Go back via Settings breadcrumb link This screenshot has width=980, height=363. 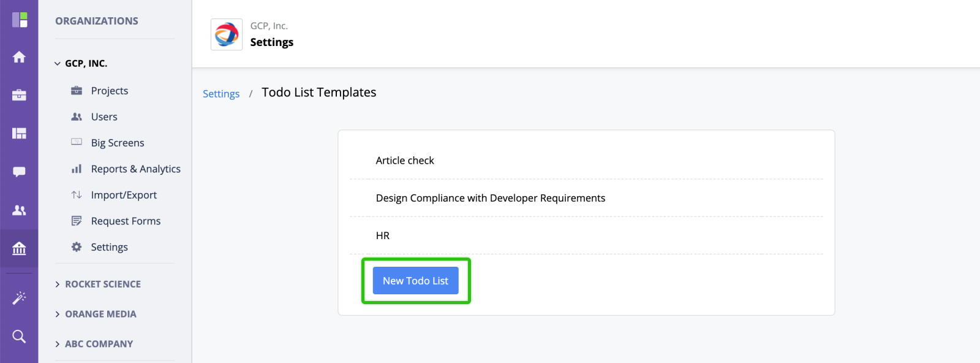click(x=221, y=94)
